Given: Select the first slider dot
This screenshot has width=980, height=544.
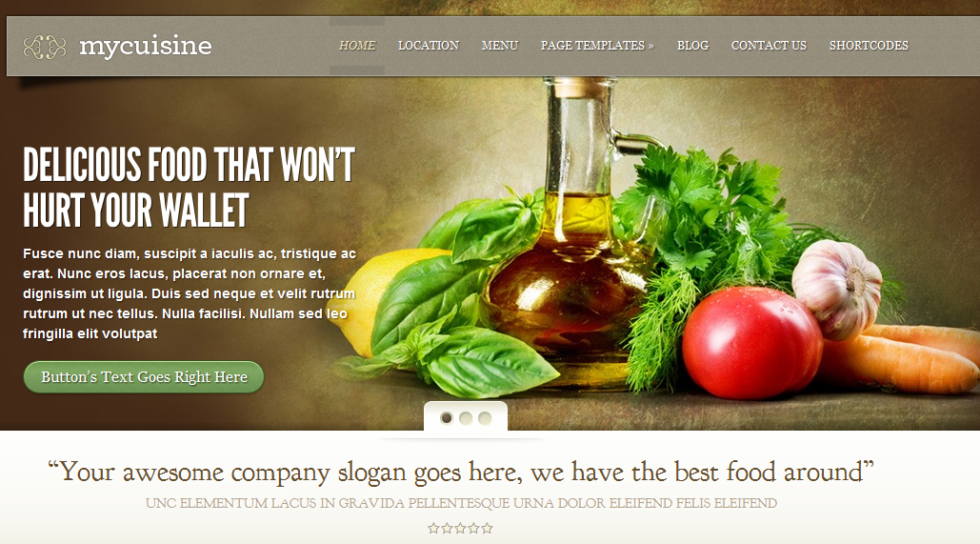Looking at the screenshot, I should click(447, 417).
